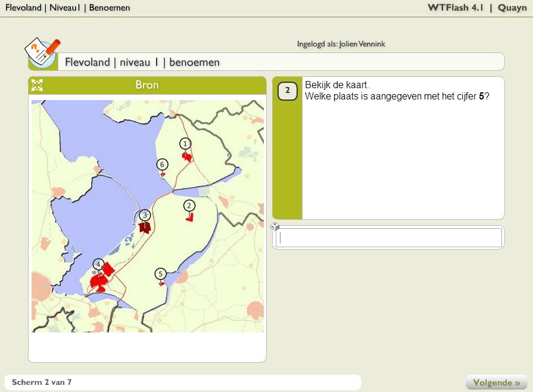533x392 pixels.
Task: Select map marker number 3
Action: click(x=145, y=215)
